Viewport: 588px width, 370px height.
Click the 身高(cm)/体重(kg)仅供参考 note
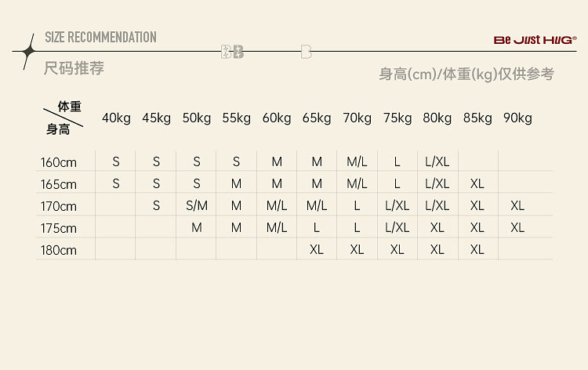[466, 74]
